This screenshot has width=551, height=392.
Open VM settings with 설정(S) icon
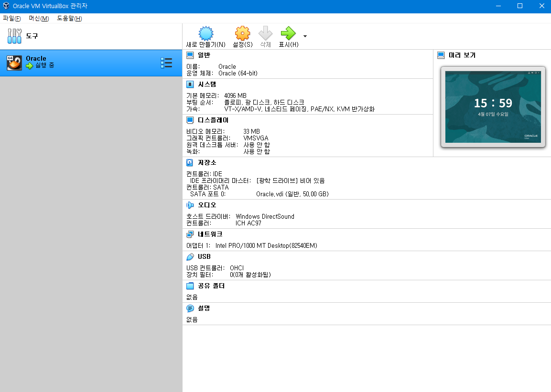pyautogui.click(x=242, y=33)
